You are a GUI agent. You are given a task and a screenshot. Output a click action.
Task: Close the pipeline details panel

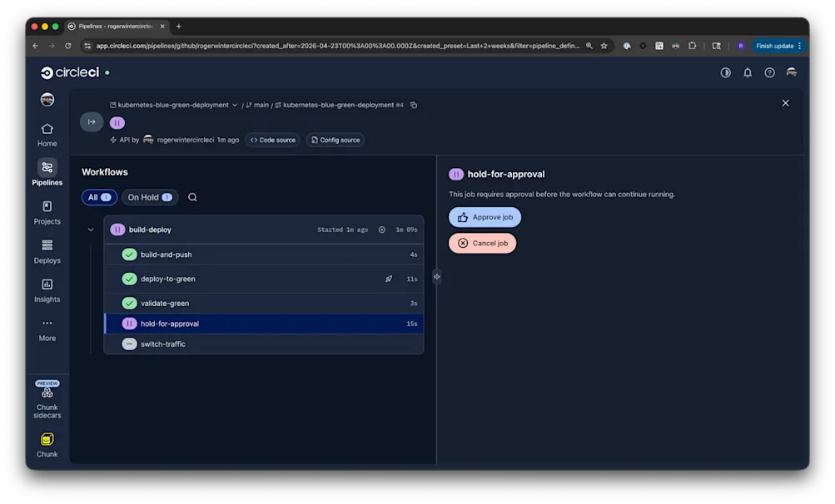(x=786, y=103)
